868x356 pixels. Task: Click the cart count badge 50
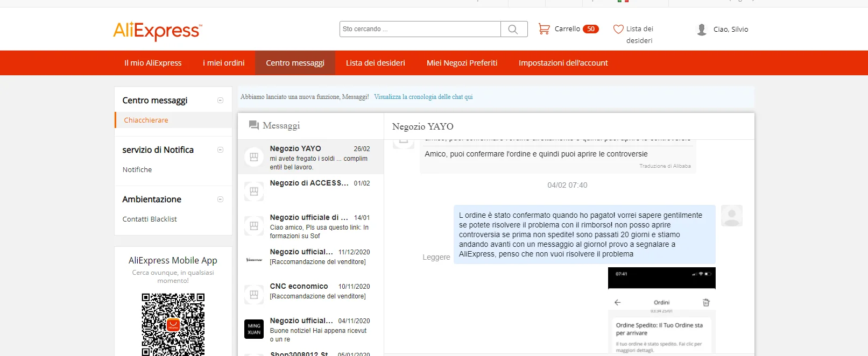point(591,29)
